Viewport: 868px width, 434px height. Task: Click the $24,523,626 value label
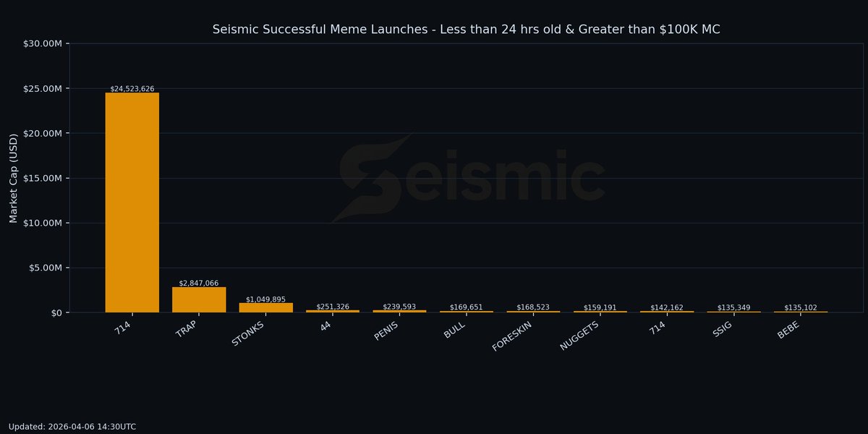tap(132, 89)
